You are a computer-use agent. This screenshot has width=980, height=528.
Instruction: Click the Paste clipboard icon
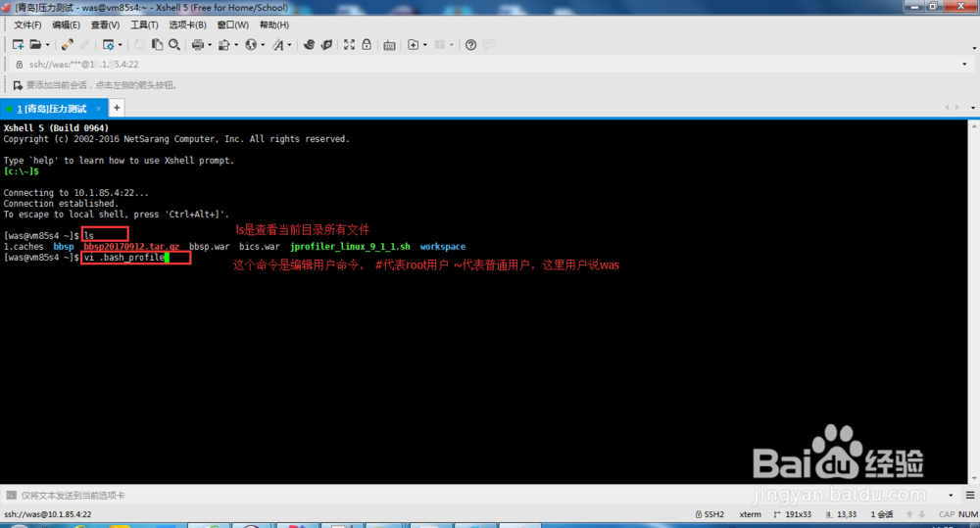coord(157,44)
